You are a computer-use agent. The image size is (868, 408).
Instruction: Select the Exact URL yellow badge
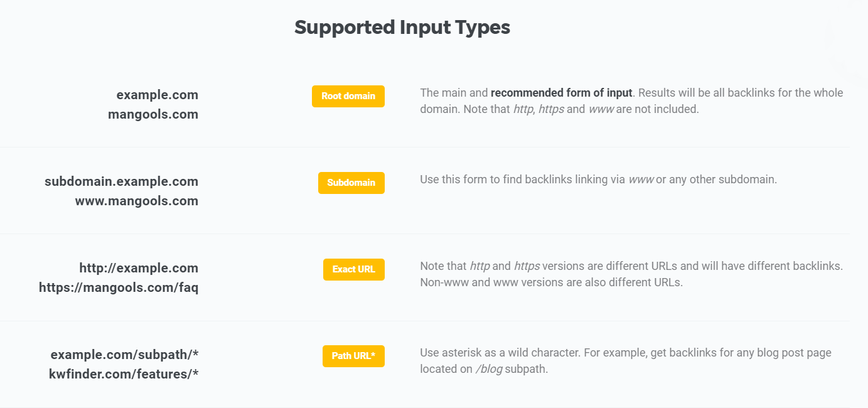pos(353,269)
